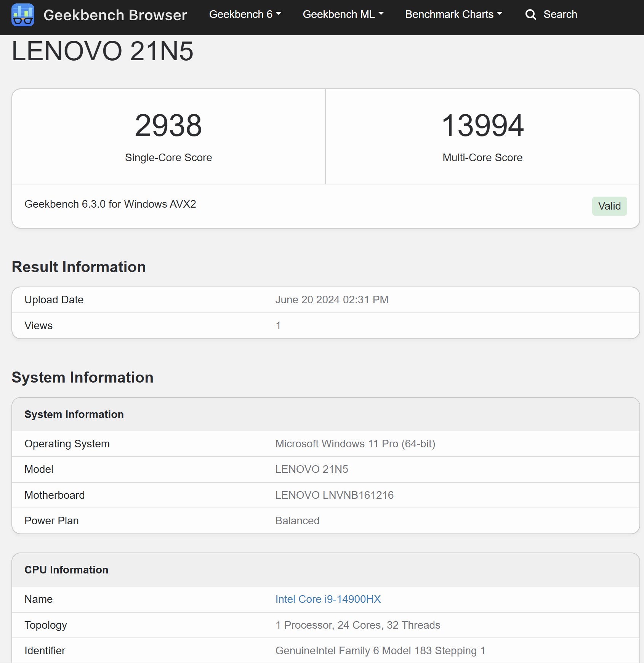Click the Search magnifier icon
This screenshot has height=663, width=644.
point(530,15)
